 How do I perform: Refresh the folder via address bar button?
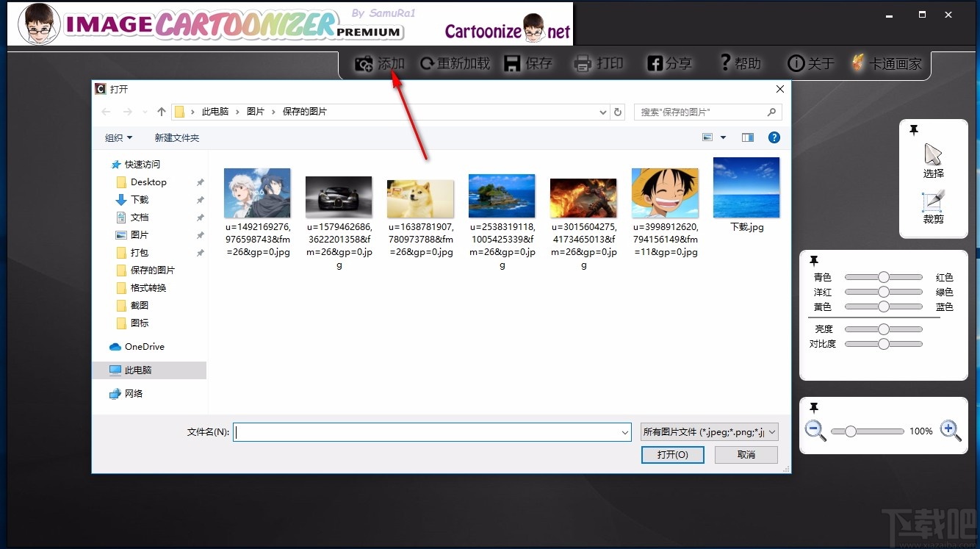pyautogui.click(x=618, y=112)
